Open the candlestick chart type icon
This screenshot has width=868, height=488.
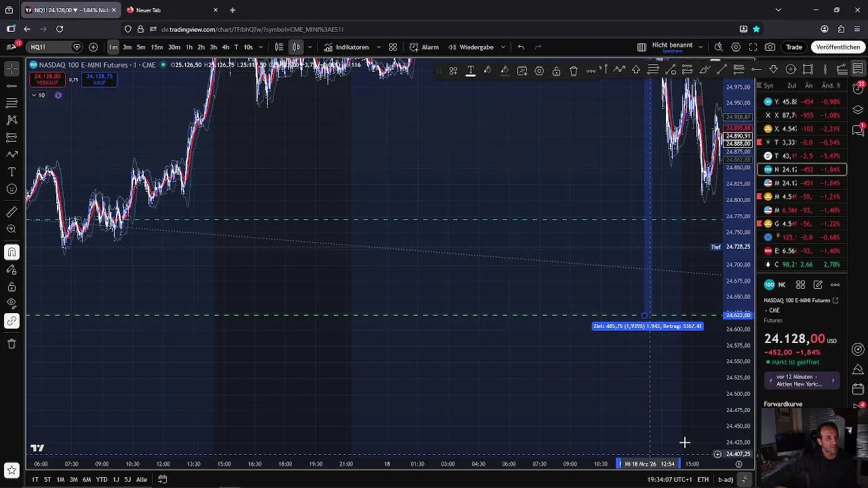[x=296, y=47]
